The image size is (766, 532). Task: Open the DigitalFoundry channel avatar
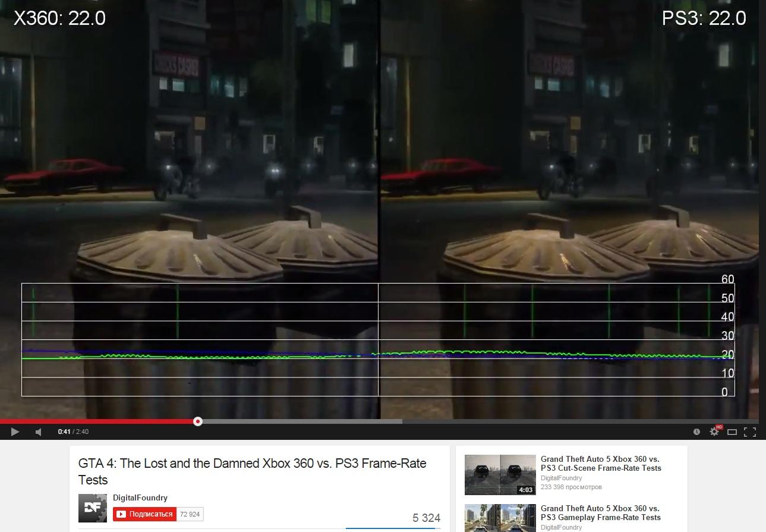[93, 508]
